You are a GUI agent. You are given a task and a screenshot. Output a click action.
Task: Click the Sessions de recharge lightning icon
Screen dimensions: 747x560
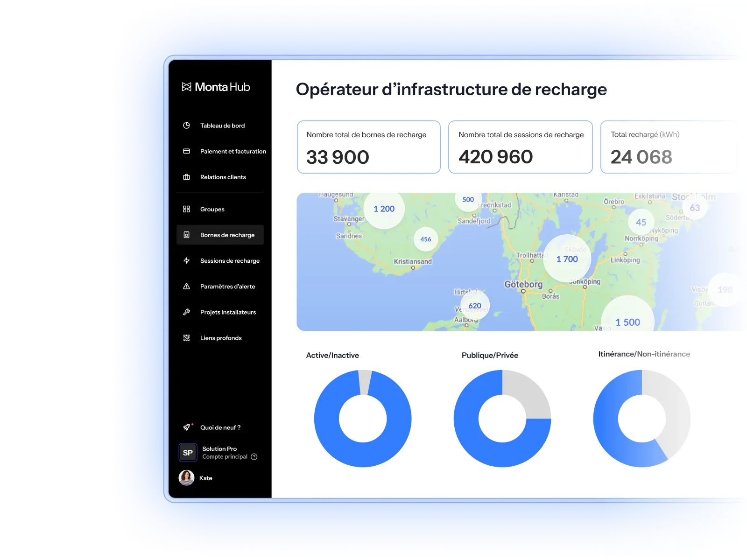click(186, 260)
